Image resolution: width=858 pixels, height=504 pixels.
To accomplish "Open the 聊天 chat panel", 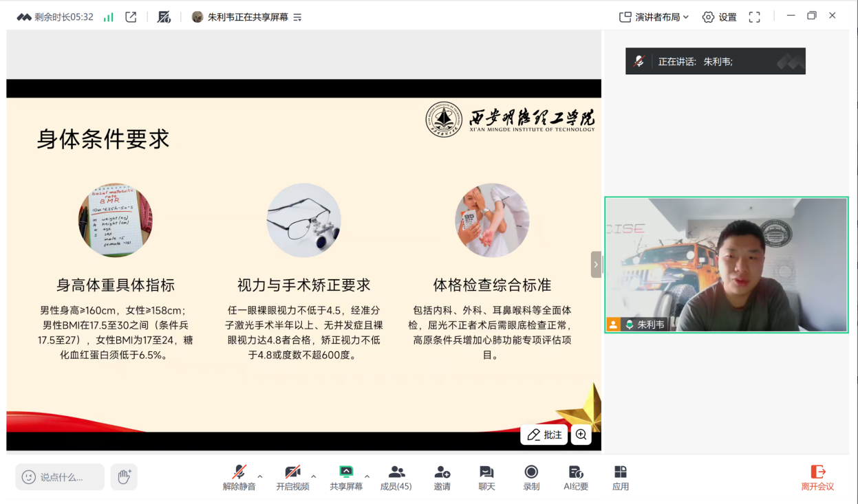I will [486, 477].
